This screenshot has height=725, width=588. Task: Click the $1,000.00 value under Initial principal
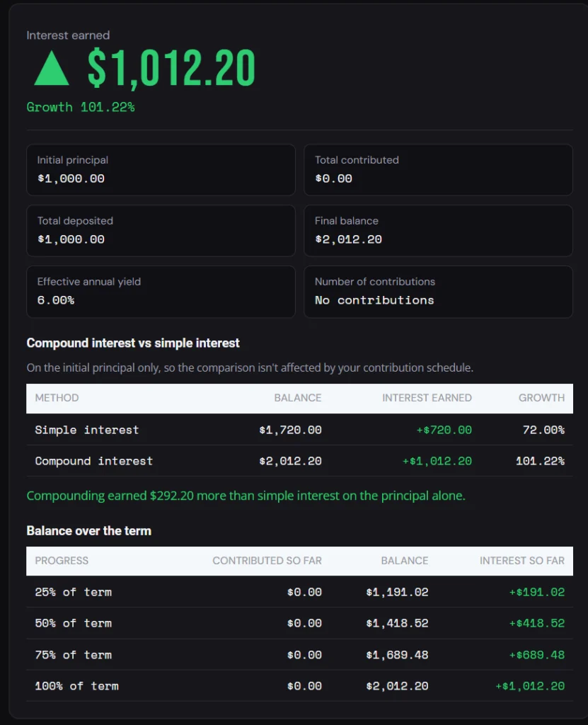tap(71, 178)
